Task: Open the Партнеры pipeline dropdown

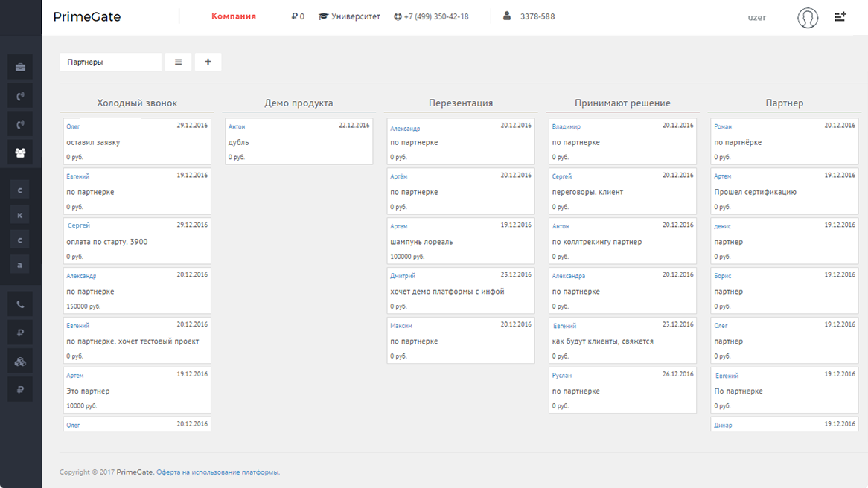Action: (x=110, y=62)
